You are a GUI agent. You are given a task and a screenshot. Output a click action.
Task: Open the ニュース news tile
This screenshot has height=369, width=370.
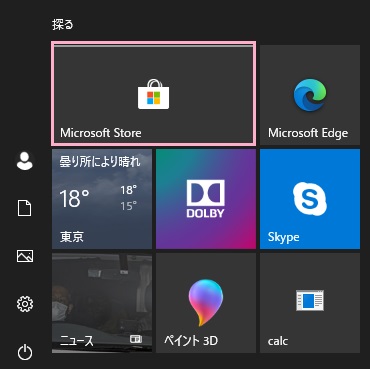102,303
